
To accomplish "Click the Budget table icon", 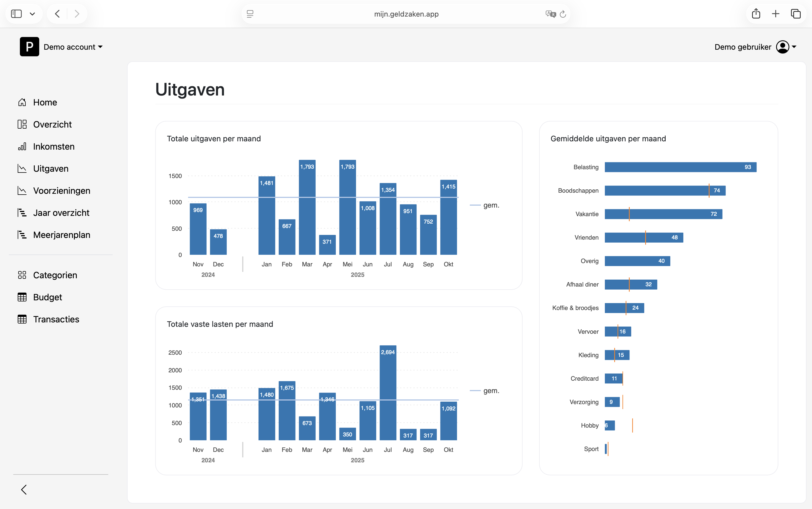I will tap(22, 297).
